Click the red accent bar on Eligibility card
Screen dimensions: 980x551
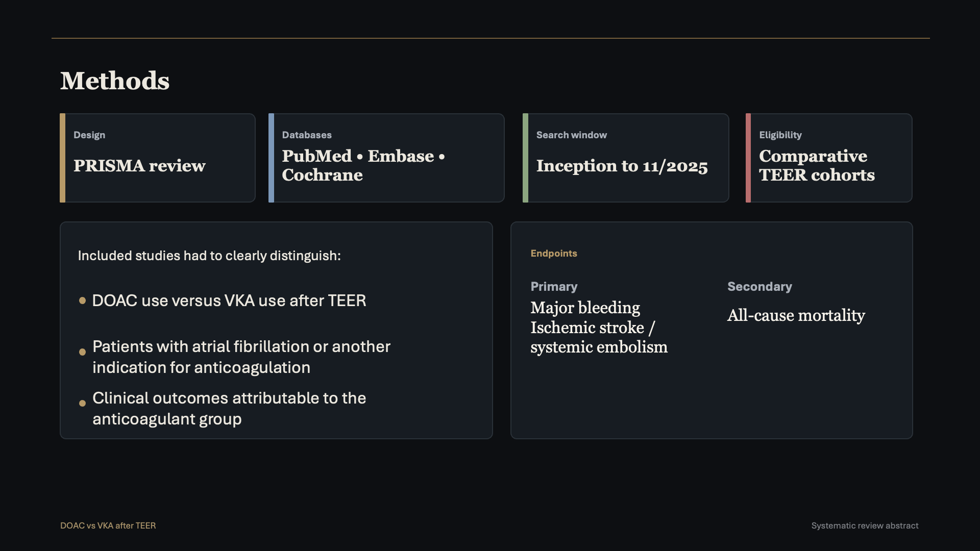(x=748, y=158)
